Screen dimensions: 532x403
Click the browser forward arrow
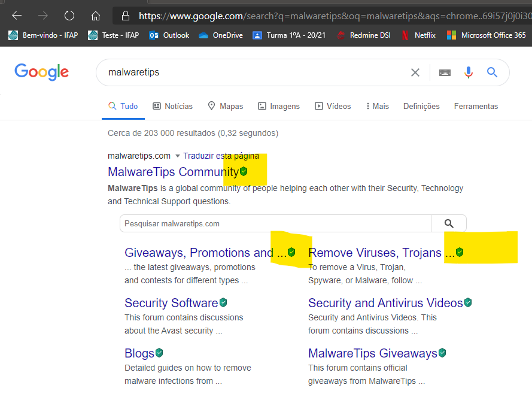click(x=42, y=16)
